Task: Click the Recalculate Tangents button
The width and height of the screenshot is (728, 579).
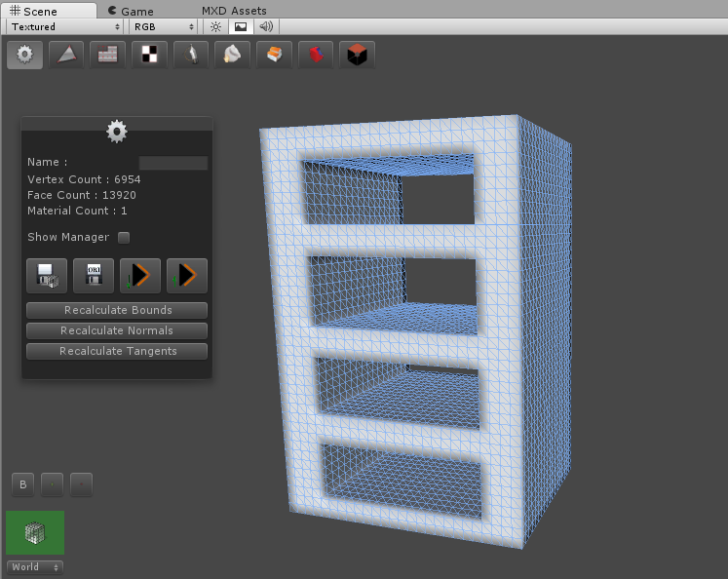Action: 117,351
